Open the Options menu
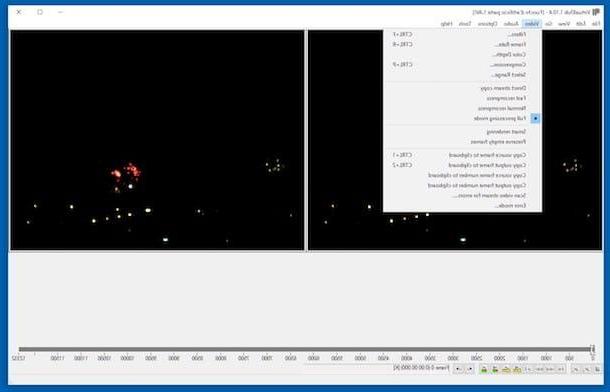 tap(488, 24)
